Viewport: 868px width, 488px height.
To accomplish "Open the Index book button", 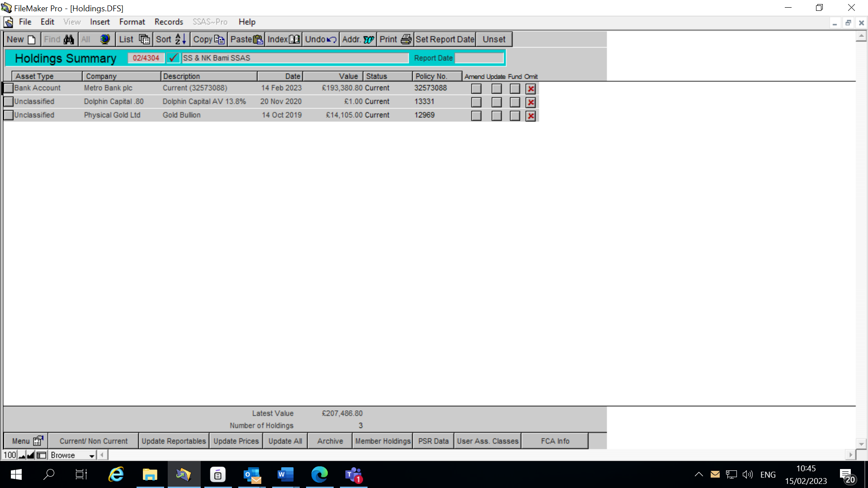I will [283, 39].
